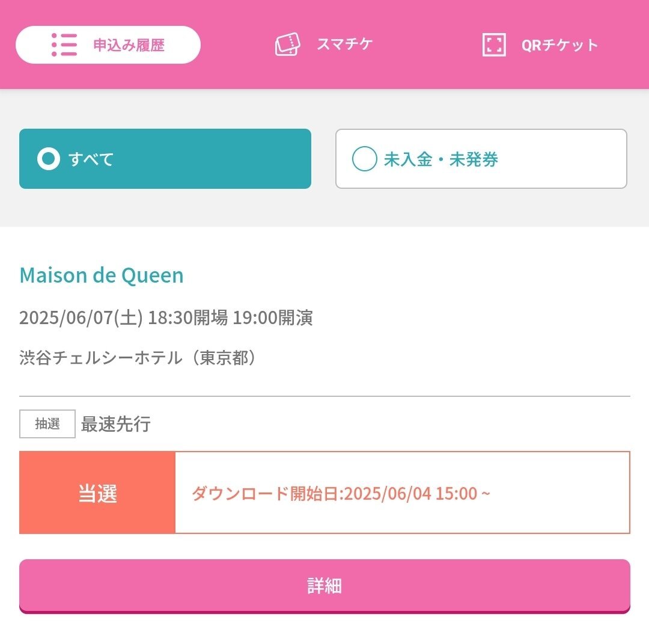Viewport: 649px width, 644px height.
Task: Click the QRチケット text label
Action: pyautogui.click(x=559, y=44)
